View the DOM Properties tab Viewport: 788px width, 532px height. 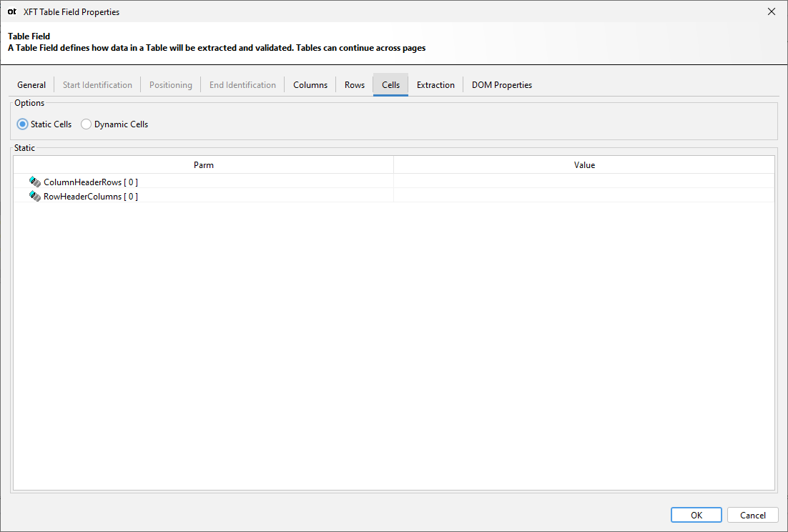point(501,84)
